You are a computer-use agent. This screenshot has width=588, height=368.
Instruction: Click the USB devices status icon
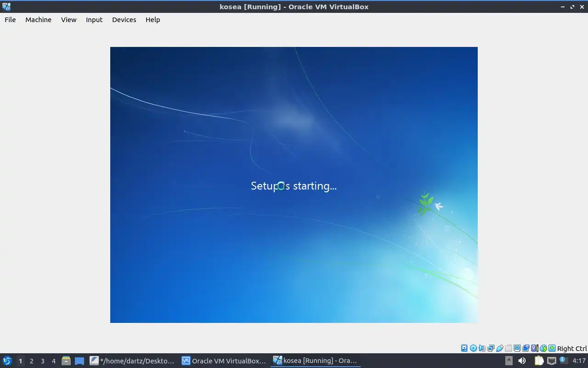(x=500, y=348)
